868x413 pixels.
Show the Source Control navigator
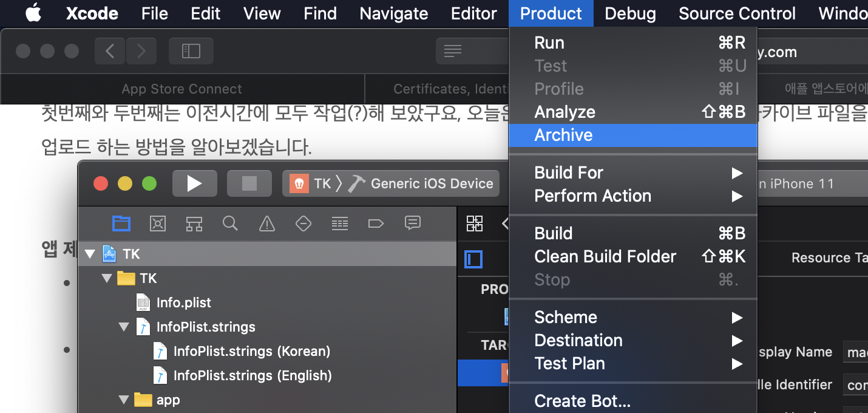tap(158, 224)
